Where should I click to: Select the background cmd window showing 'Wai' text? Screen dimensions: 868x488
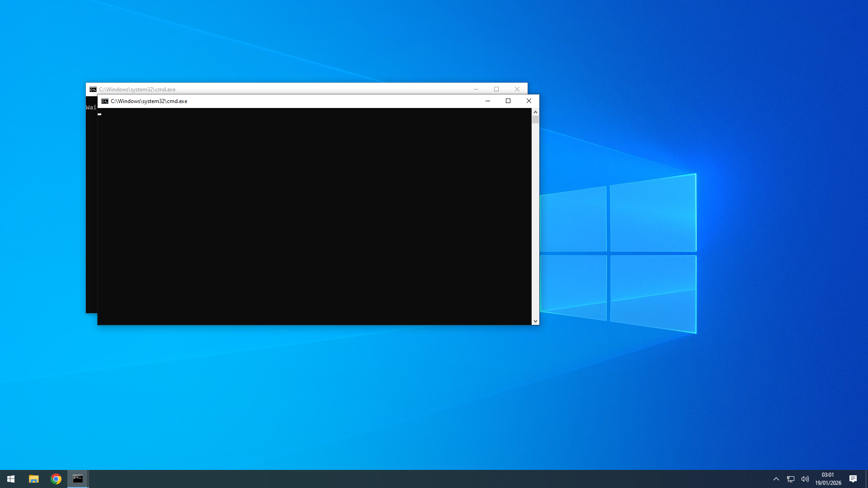(x=90, y=107)
